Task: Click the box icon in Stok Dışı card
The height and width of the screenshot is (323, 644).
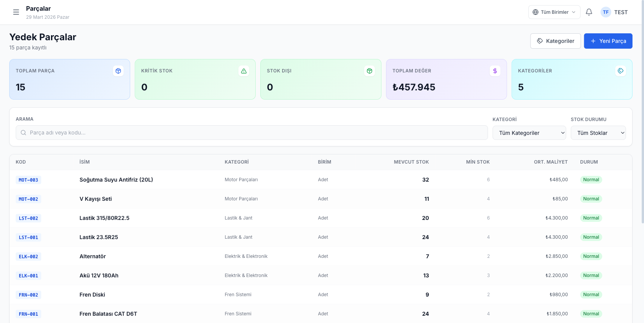Action: point(370,71)
